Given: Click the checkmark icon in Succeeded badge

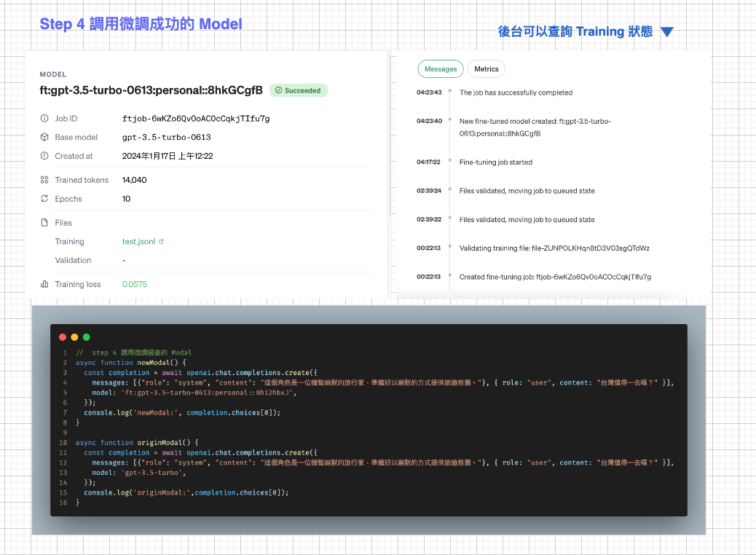Looking at the screenshot, I should (x=277, y=91).
